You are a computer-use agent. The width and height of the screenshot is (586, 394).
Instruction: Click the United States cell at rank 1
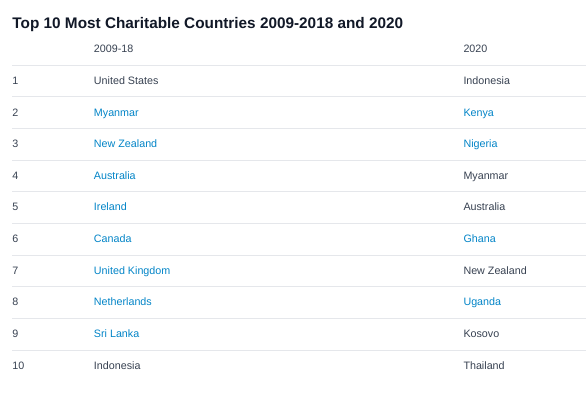coord(126,80)
